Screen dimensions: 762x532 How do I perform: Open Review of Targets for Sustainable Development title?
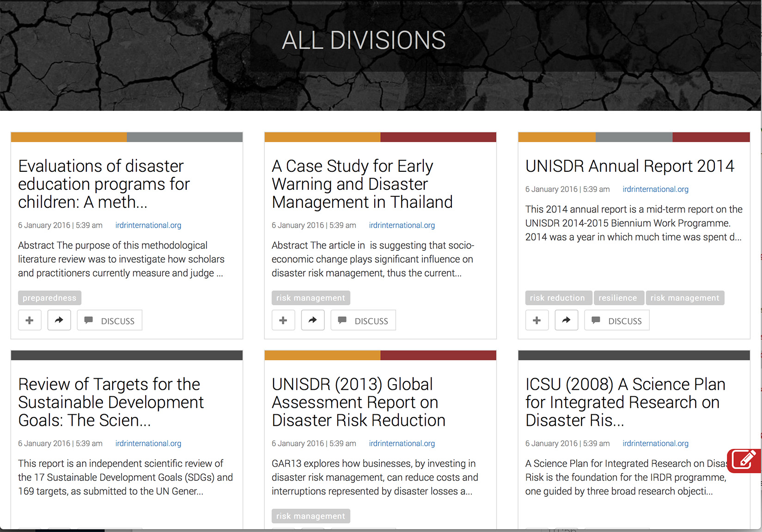111,402
